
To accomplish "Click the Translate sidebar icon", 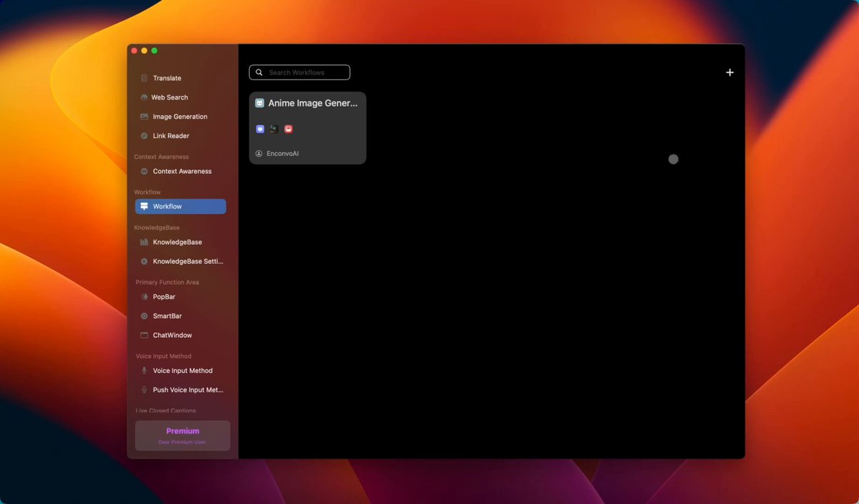I will (145, 78).
